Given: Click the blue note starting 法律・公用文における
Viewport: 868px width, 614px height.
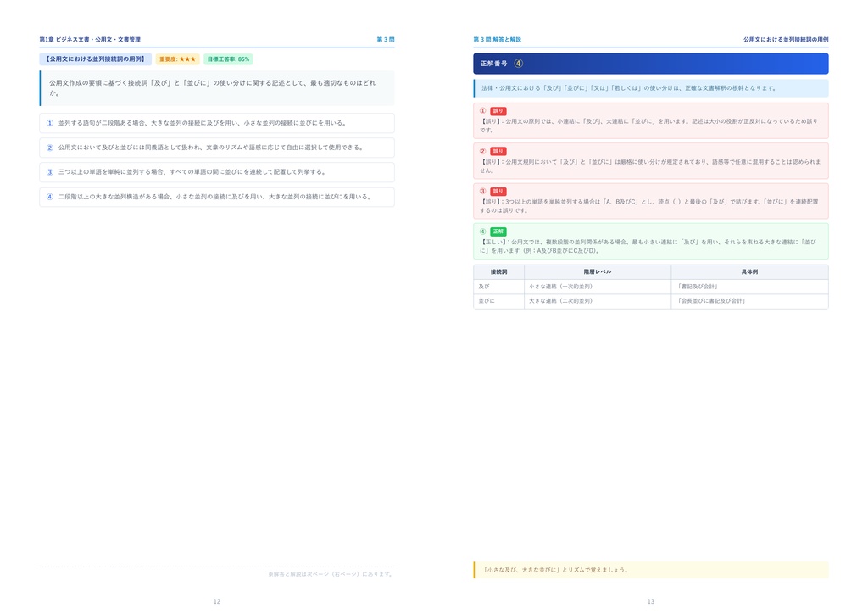Looking at the screenshot, I should 650,88.
